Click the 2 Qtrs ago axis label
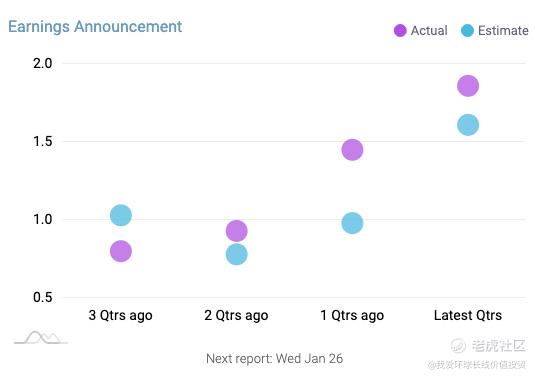This screenshot has height=376, width=535. pos(236,316)
